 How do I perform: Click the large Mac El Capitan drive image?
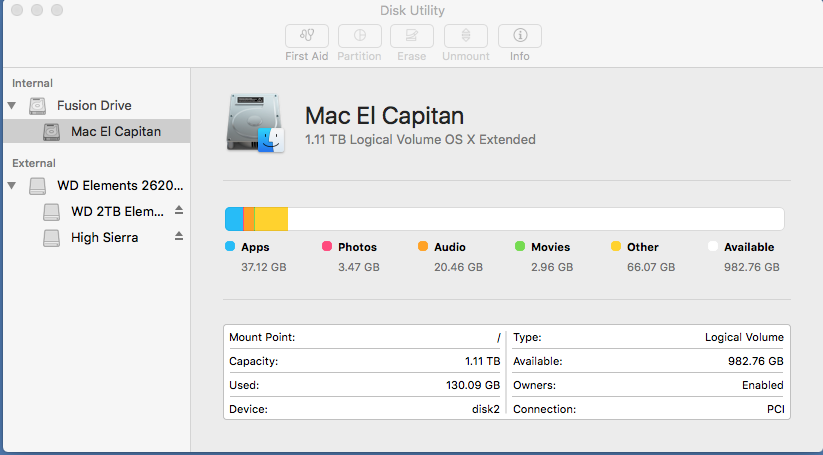(255, 123)
